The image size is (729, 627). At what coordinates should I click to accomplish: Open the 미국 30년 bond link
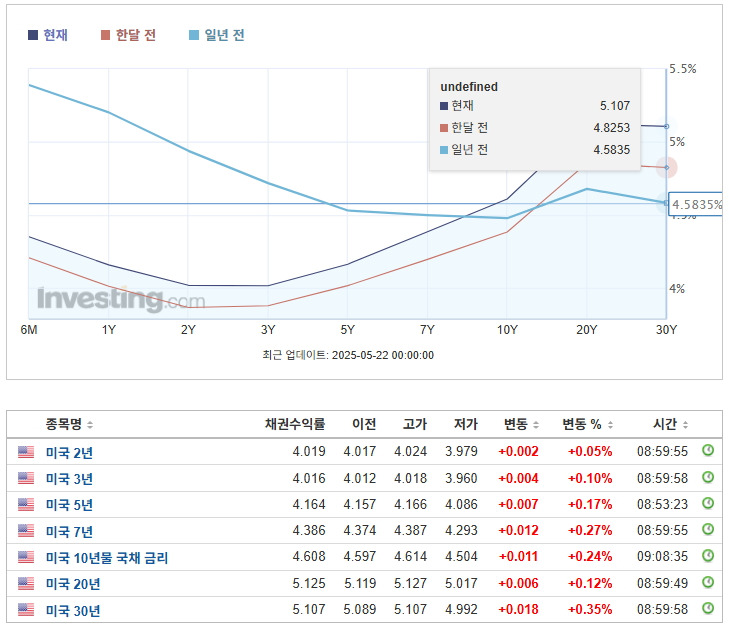coord(73,610)
